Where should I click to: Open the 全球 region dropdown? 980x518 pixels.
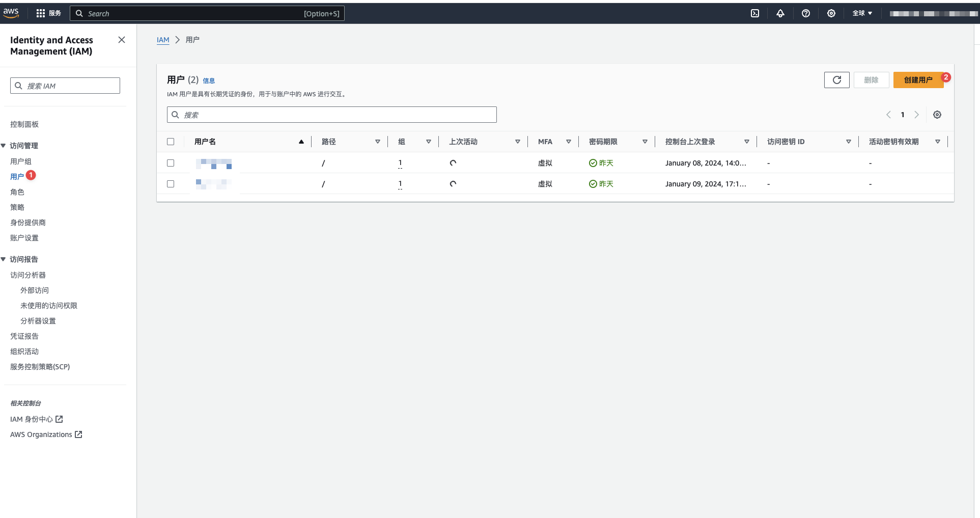point(862,13)
